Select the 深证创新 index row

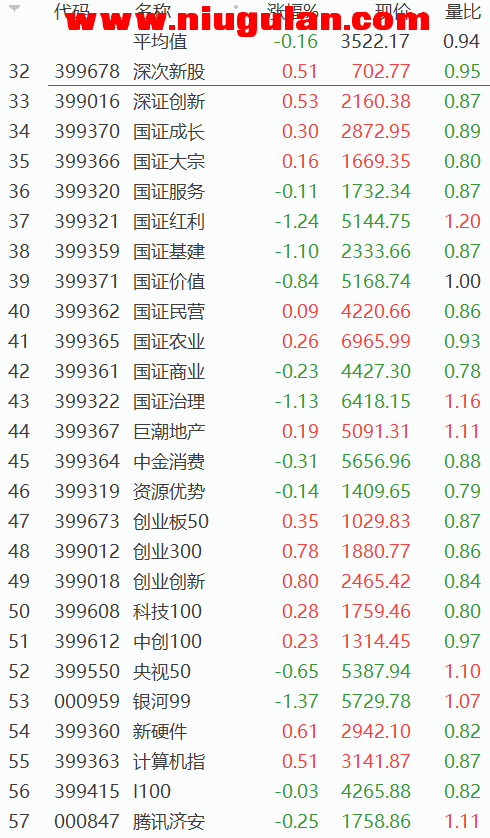click(245, 101)
